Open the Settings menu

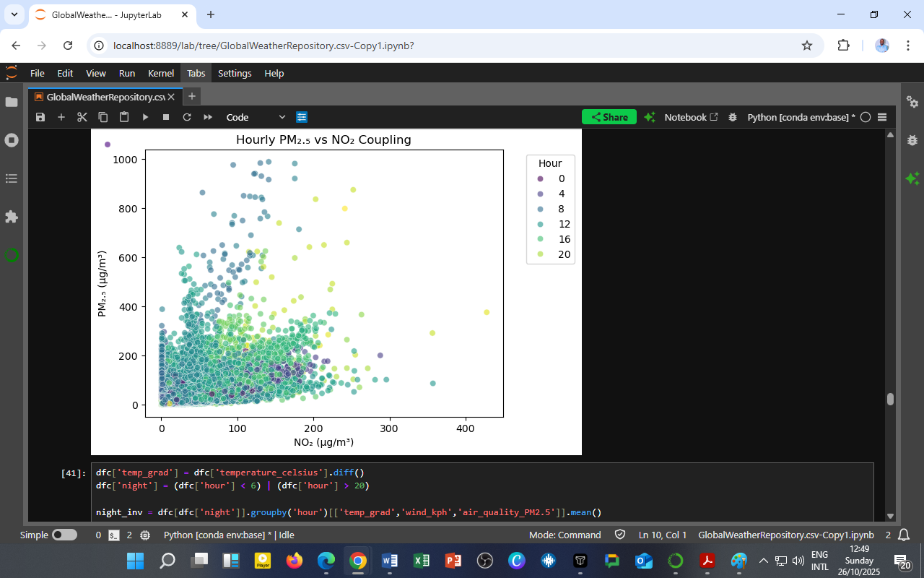click(235, 73)
